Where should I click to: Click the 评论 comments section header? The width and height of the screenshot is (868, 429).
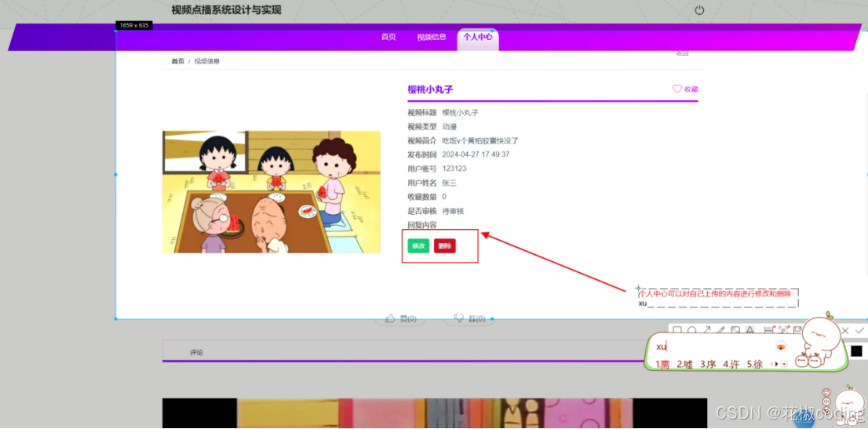click(x=196, y=352)
